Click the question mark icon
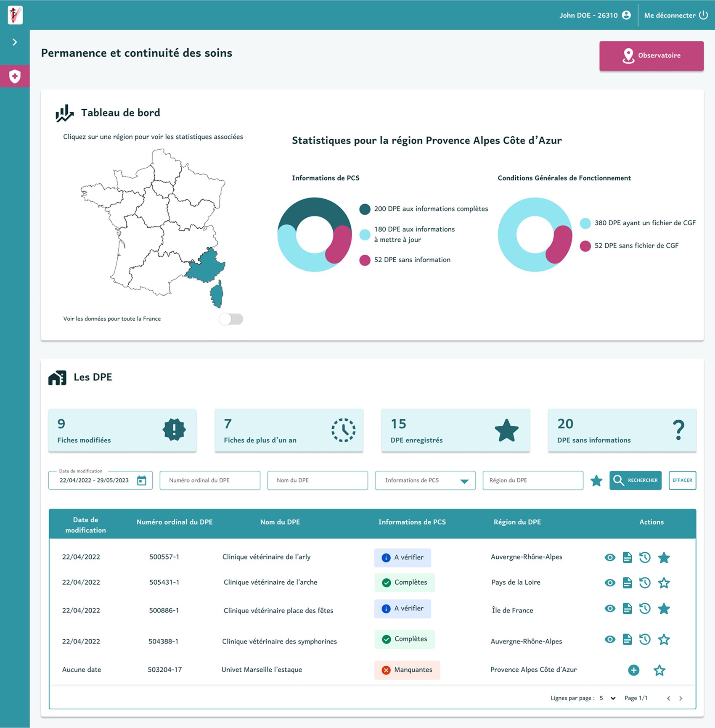This screenshot has width=715, height=728. point(678,430)
